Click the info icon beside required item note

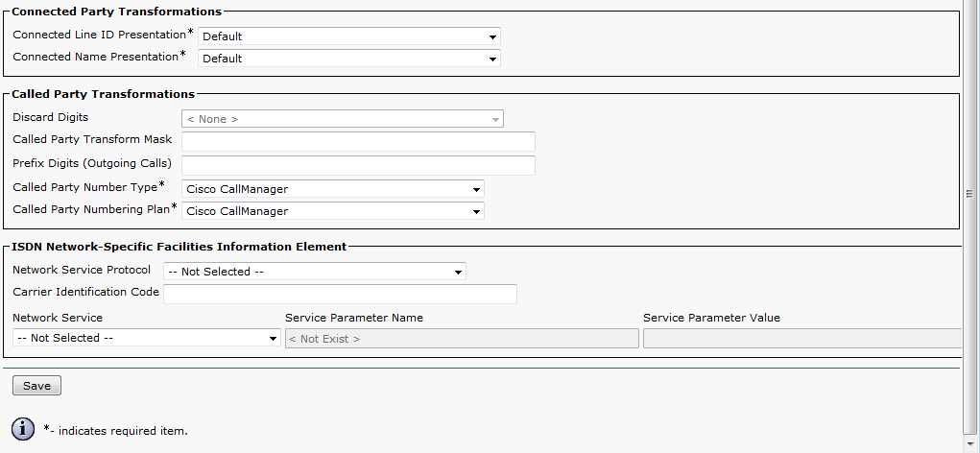[x=24, y=429]
